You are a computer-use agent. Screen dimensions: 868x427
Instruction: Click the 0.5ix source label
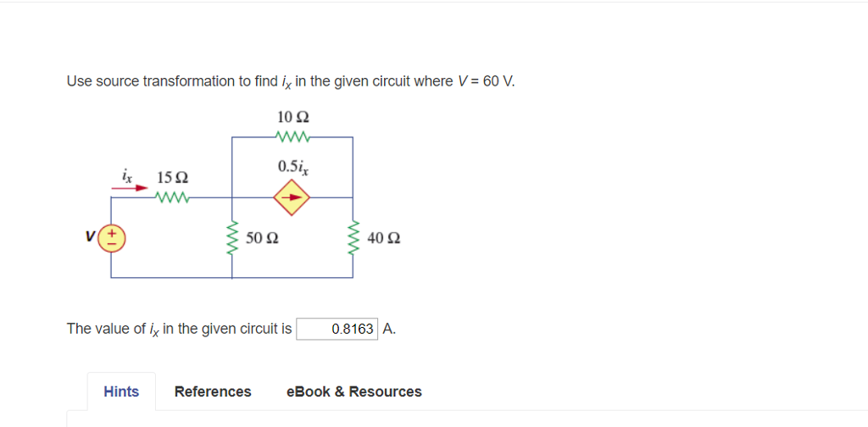(293, 167)
